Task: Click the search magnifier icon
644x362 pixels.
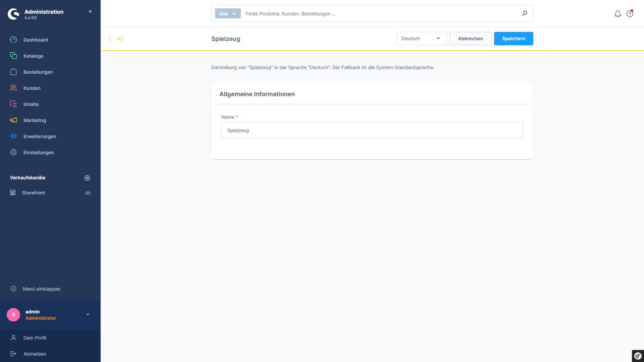Action: coord(525,13)
